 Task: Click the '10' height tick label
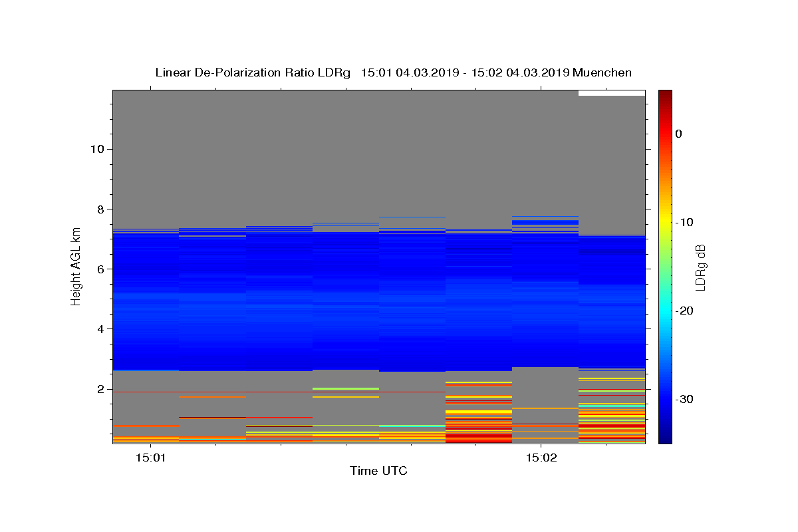pos(96,149)
